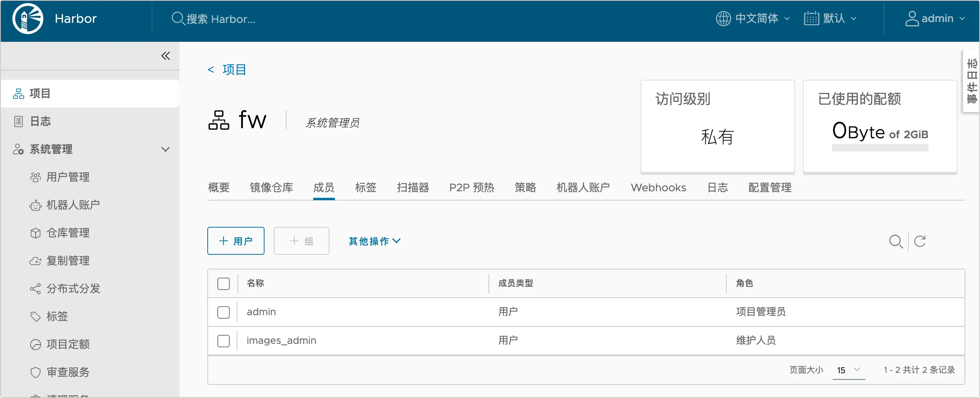Click the 日志 sidebar icon
Image resolution: width=980 pixels, height=398 pixels.
coord(19,122)
